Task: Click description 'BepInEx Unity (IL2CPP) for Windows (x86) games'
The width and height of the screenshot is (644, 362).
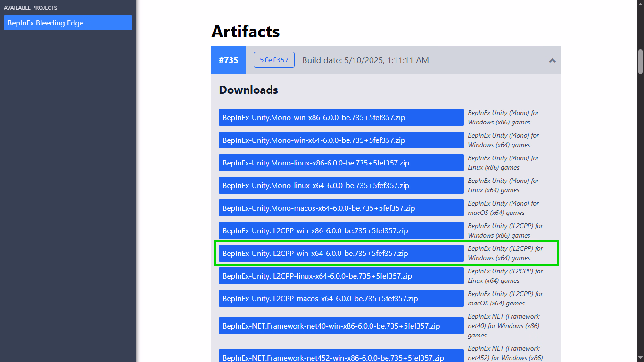Action: (505, 230)
